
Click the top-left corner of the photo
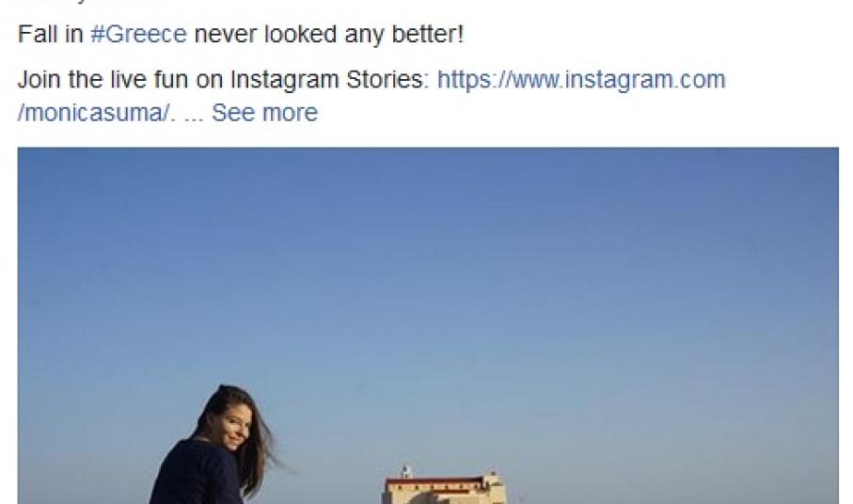(23, 152)
